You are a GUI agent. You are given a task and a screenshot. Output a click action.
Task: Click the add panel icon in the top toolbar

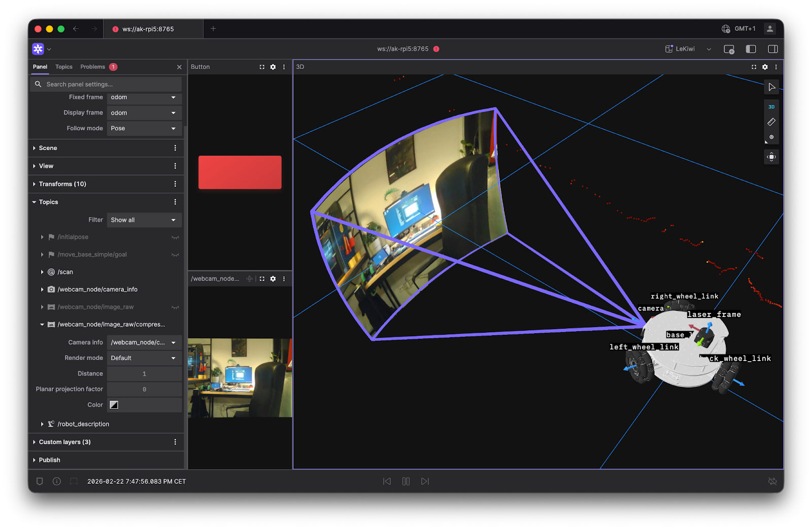[x=729, y=49]
